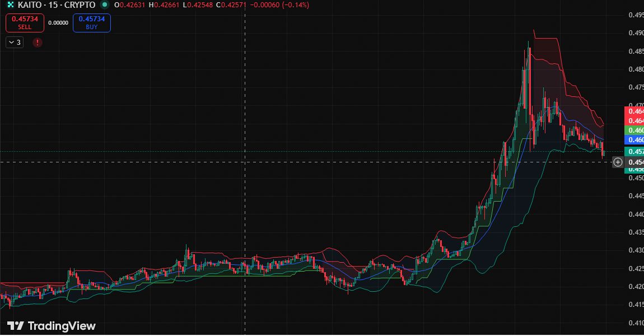
Task: Click the 0.440 price axis value
Action: 636,214
